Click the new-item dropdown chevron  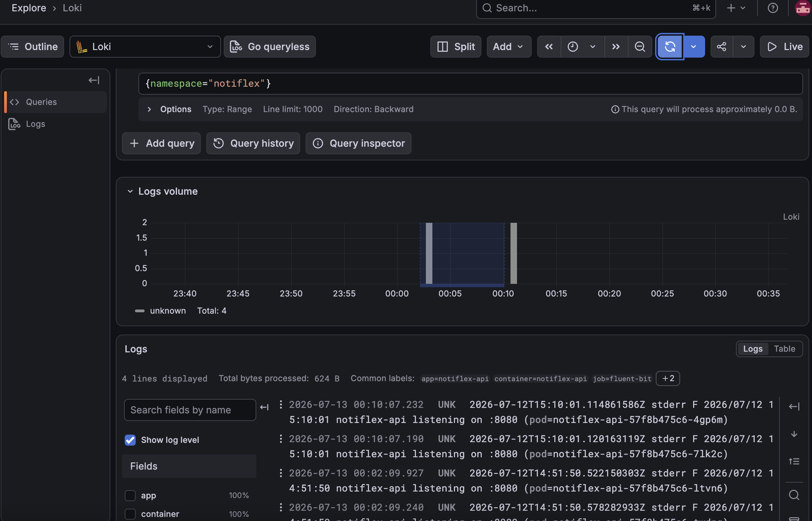tap(743, 8)
